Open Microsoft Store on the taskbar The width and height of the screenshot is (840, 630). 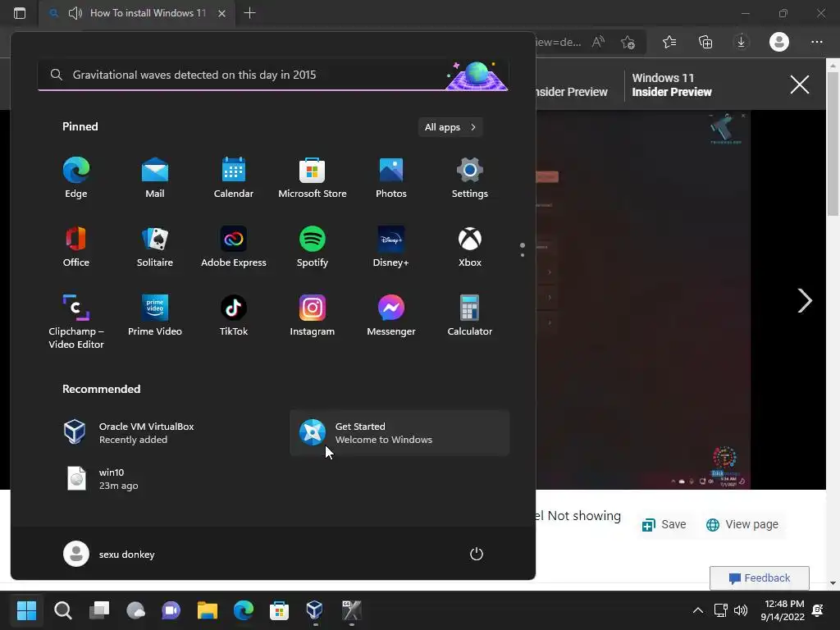click(279, 610)
